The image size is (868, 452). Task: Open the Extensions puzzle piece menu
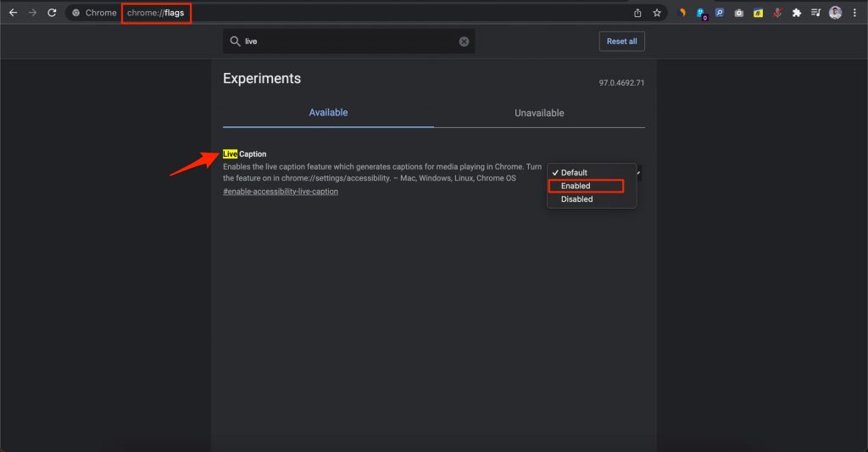[x=796, y=13]
